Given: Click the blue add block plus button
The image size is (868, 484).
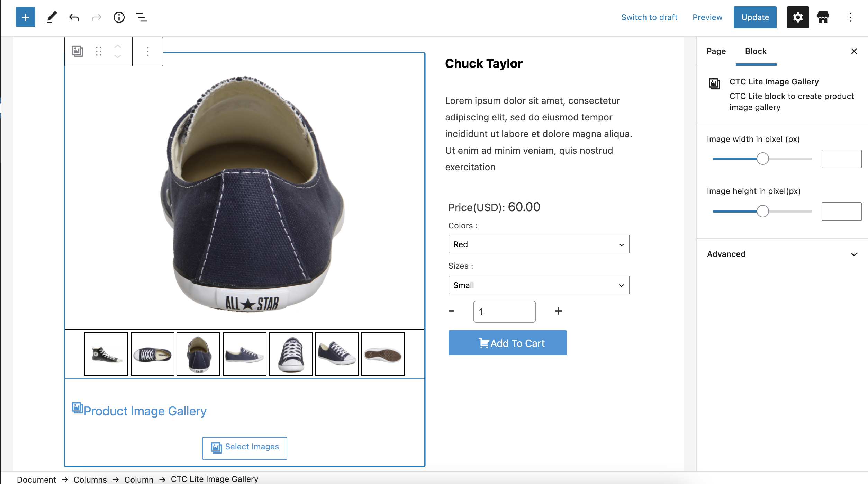Looking at the screenshot, I should tap(26, 17).
